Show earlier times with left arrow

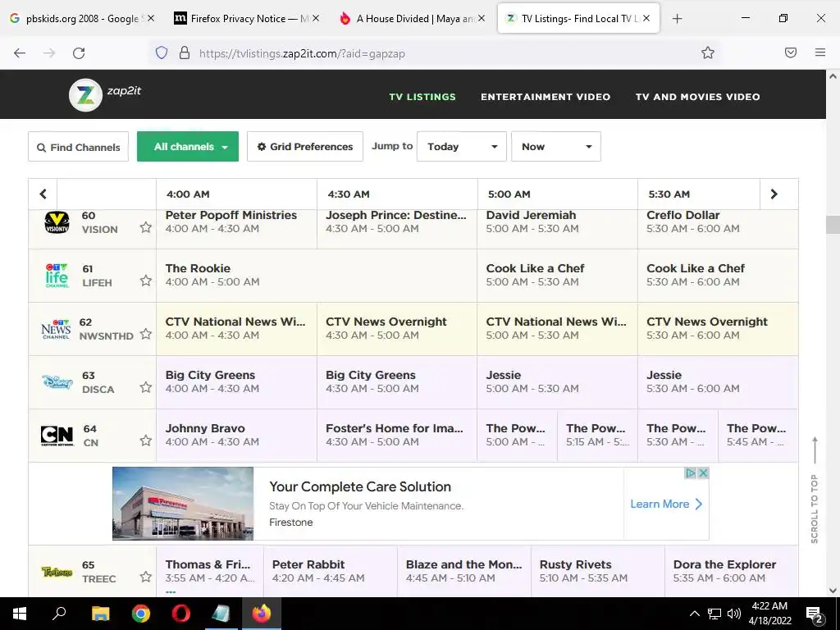click(x=43, y=194)
